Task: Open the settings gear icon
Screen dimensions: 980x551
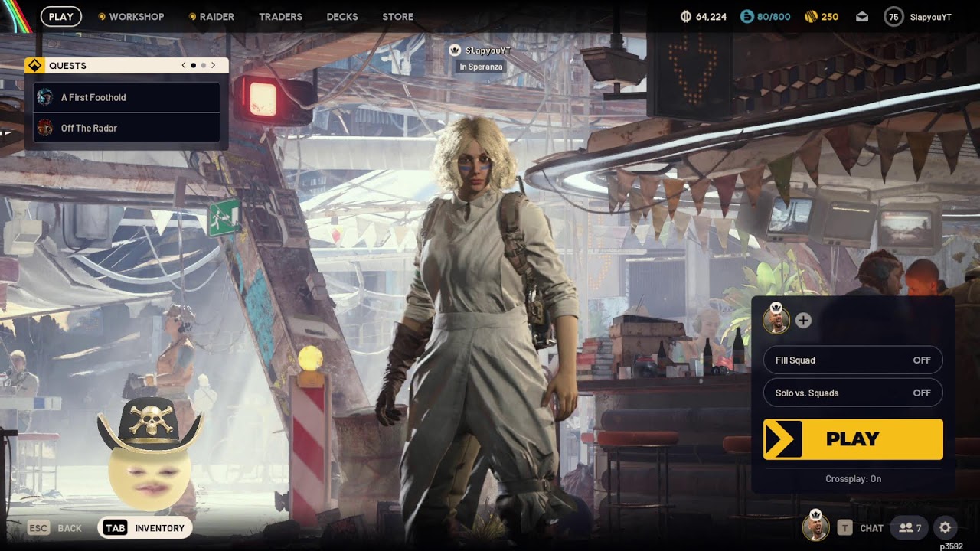Action: click(945, 527)
